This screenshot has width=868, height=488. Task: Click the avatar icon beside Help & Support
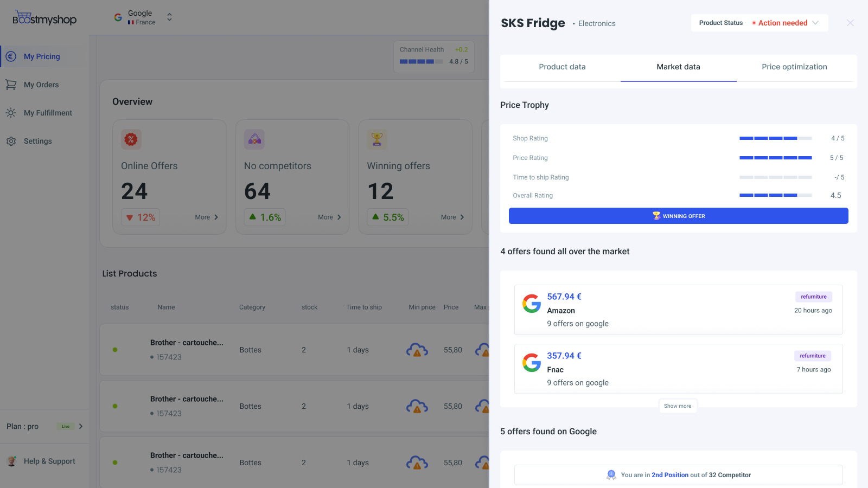[x=11, y=461]
